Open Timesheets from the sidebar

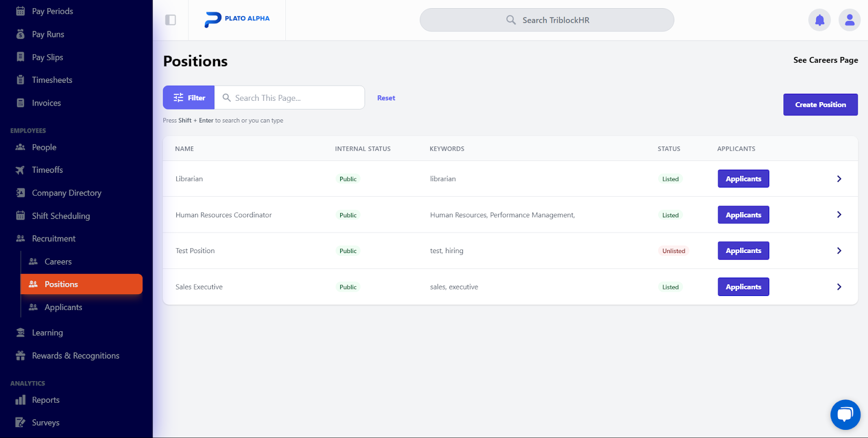pos(52,80)
